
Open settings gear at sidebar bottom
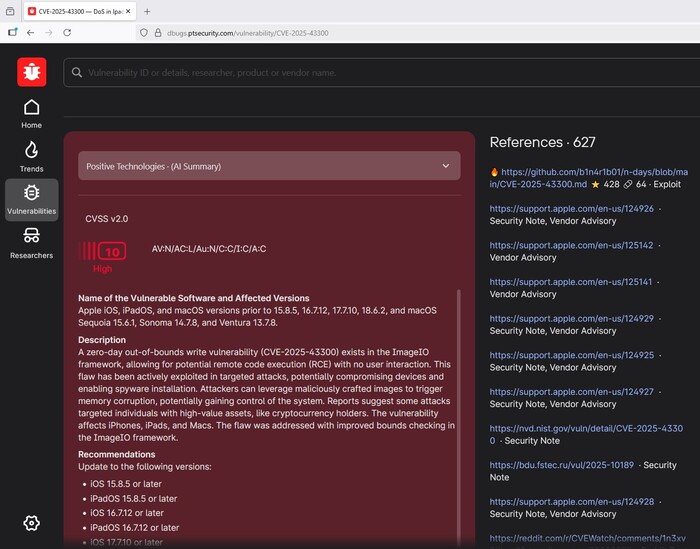[x=31, y=523]
